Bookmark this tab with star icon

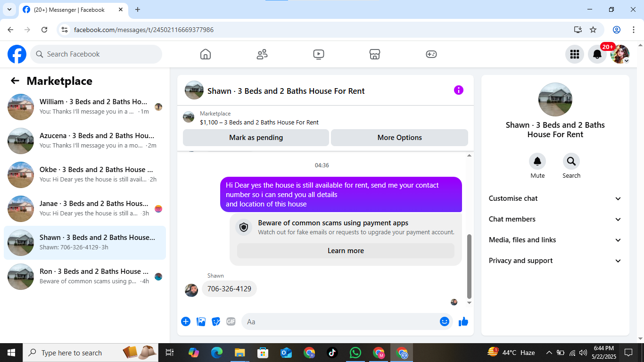(x=593, y=30)
